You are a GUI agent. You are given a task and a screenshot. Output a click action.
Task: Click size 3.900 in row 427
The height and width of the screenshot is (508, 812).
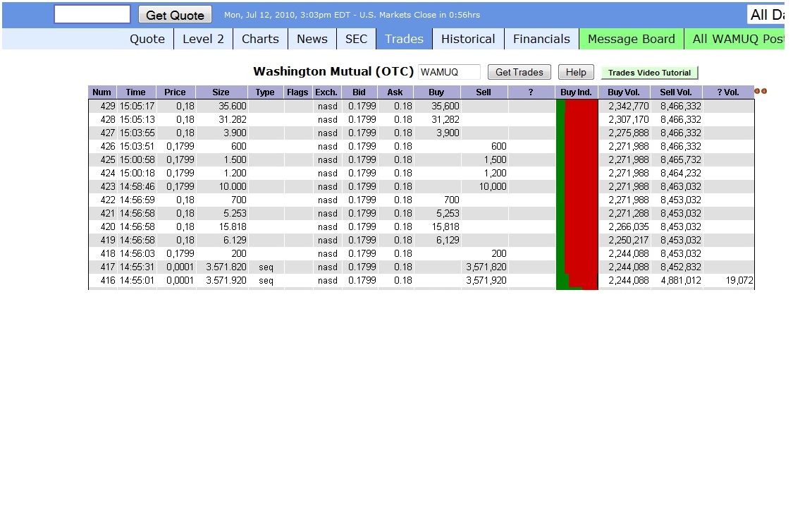[235, 133]
